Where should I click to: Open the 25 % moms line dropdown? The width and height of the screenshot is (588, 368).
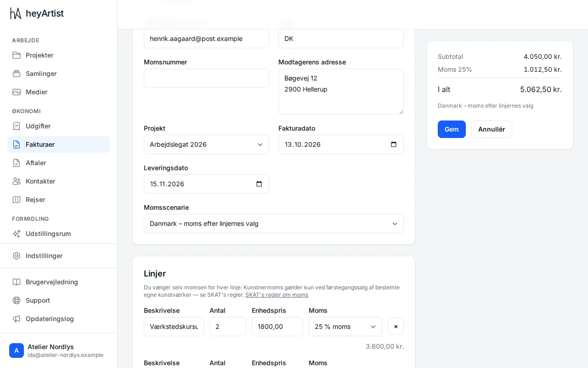(x=345, y=327)
